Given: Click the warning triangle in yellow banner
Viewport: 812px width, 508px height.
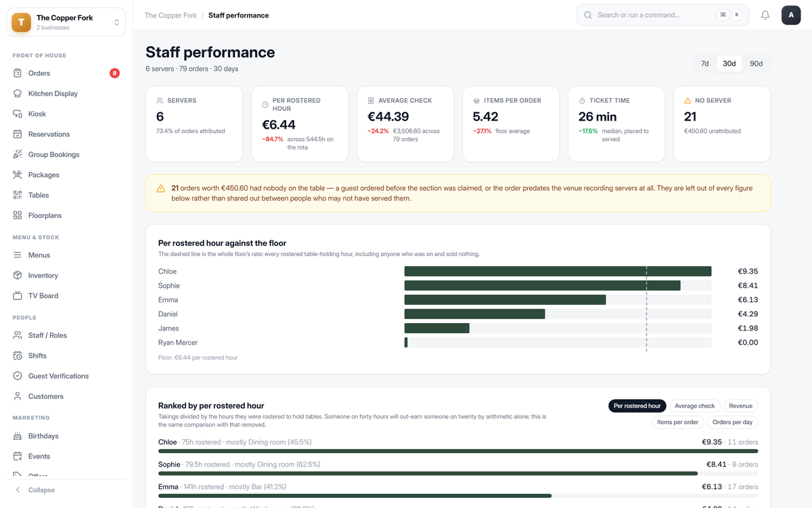Looking at the screenshot, I should (161, 188).
